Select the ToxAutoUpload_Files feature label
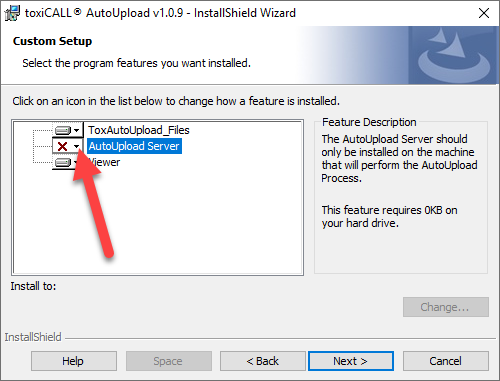The image size is (500, 381). pyautogui.click(x=139, y=130)
